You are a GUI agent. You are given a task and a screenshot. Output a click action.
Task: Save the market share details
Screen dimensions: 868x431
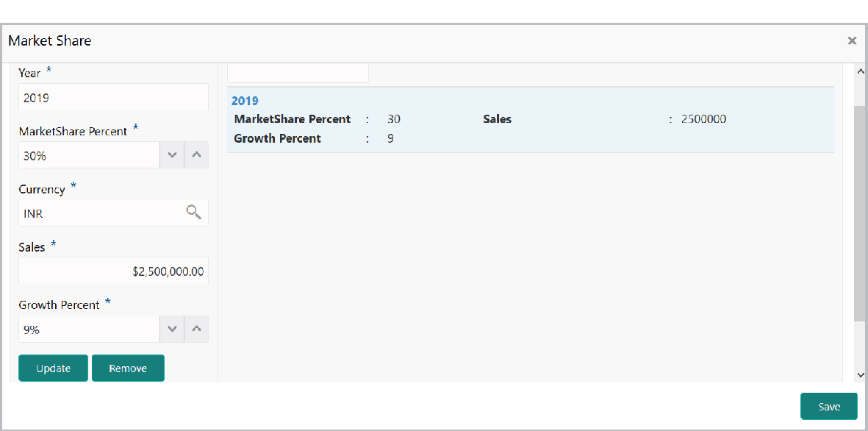click(829, 407)
